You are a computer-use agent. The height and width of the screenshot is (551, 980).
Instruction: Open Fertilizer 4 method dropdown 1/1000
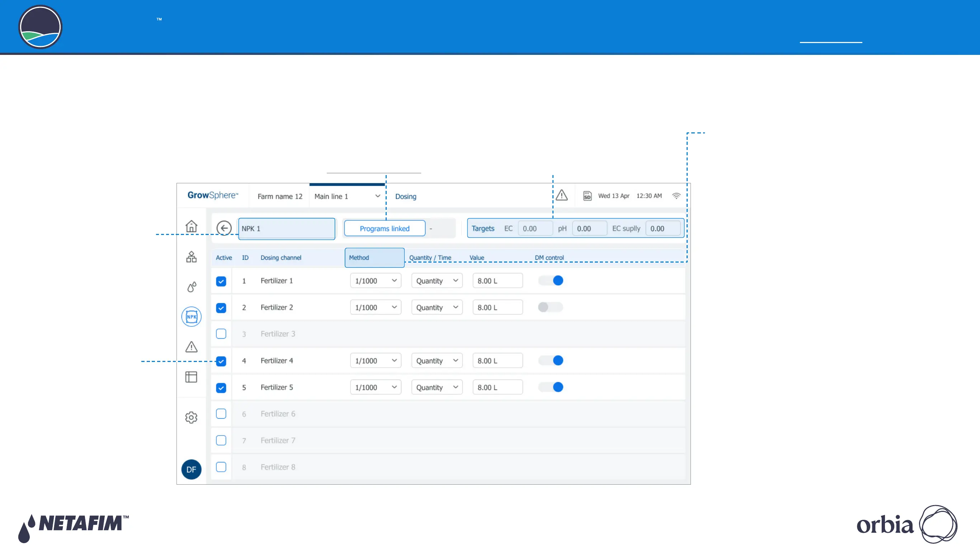(x=376, y=361)
